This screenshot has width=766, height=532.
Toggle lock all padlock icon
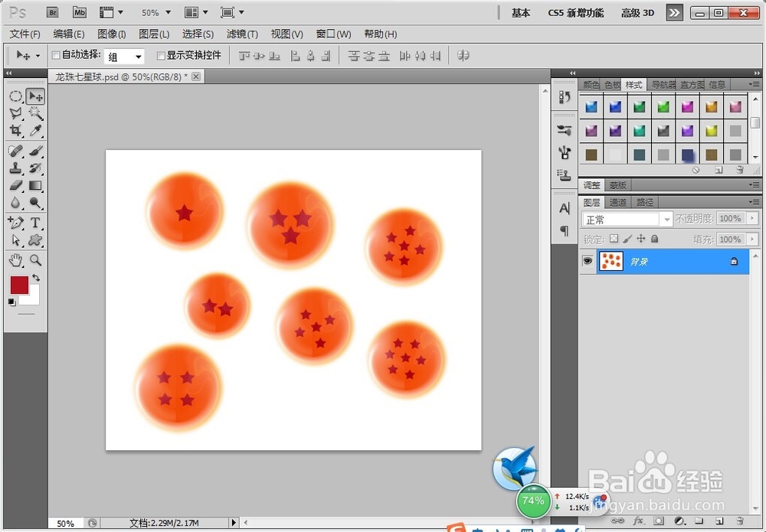coord(655,239)
